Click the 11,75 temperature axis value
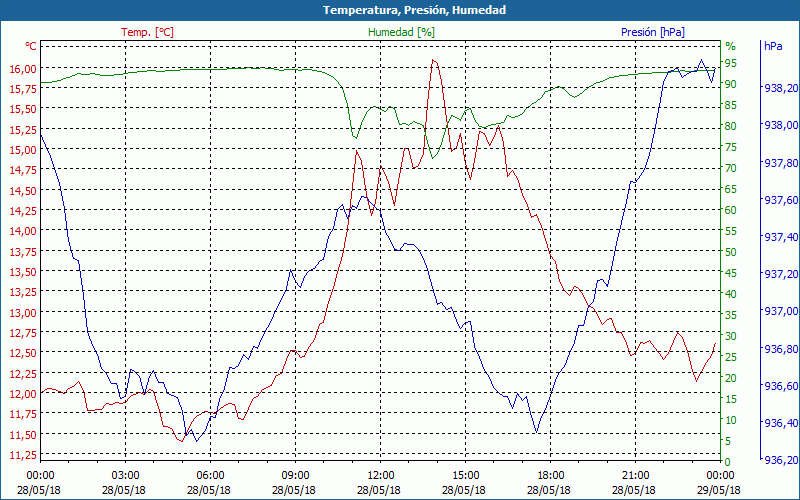This screenshot has width=800, height=500. click(x=22, y=414)
